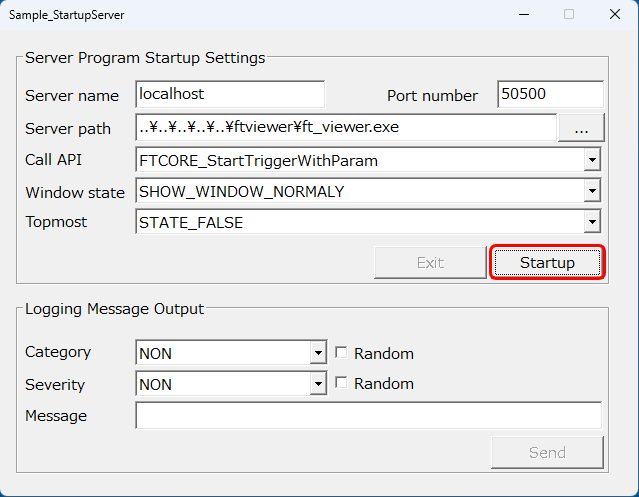Click the Logging Message Output group label

coord(114,309)
